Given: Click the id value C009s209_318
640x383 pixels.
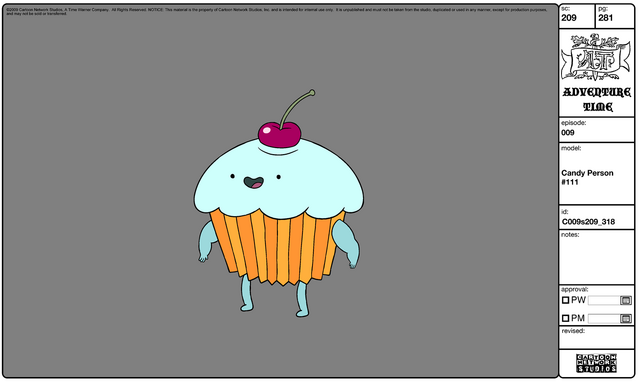Looking at the screenshot, I should (589, 222).
